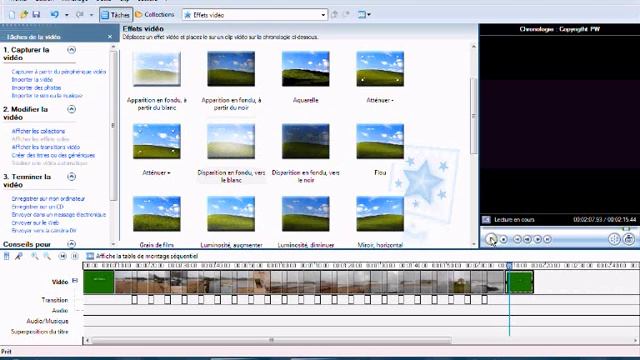Screen dimensions: 640x360
Task: Close the Tâches de la vidéo pane
Action: [110, 37]
